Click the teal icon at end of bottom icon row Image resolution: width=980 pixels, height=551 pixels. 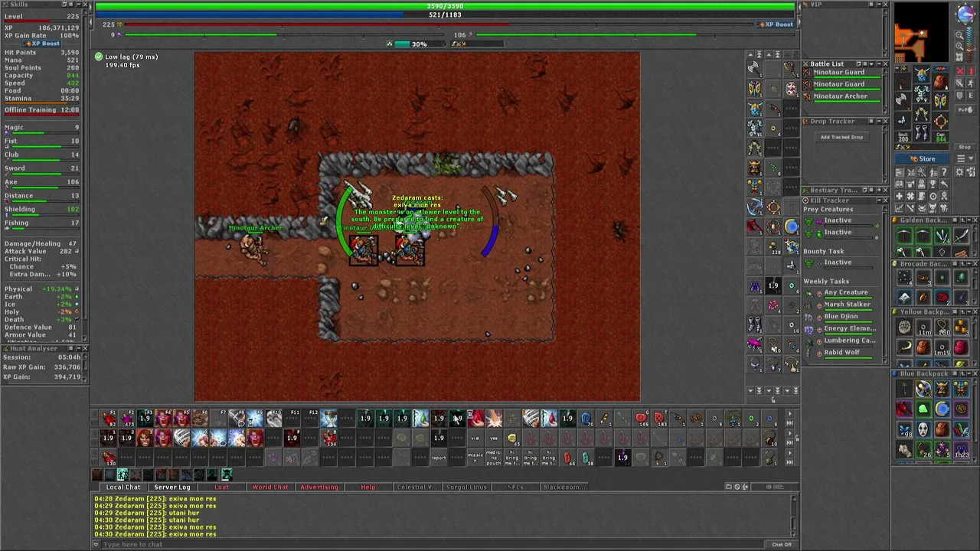point(227,474)
